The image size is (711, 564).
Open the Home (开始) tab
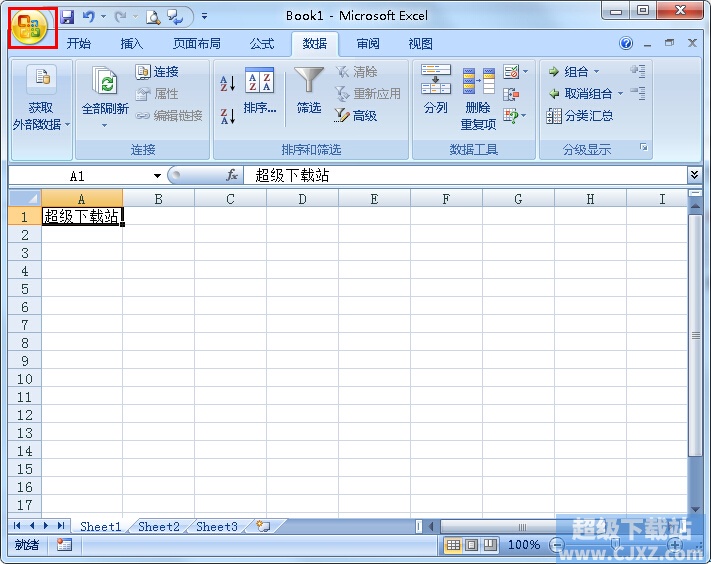point(78,44)
